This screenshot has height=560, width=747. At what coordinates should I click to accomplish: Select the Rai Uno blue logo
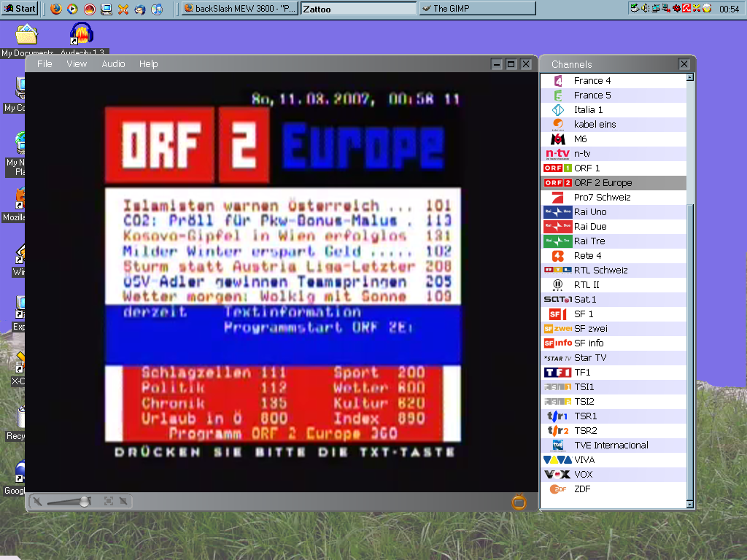click(x=558, y=212)
